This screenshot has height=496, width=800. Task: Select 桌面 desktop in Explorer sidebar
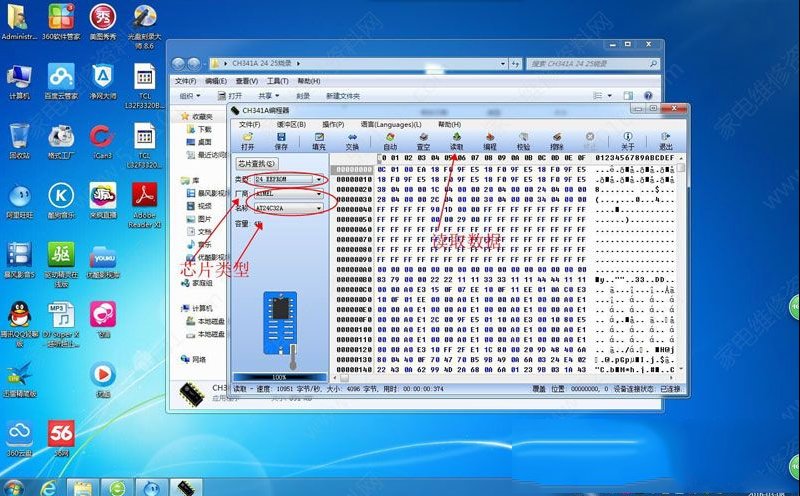[200, 142]
